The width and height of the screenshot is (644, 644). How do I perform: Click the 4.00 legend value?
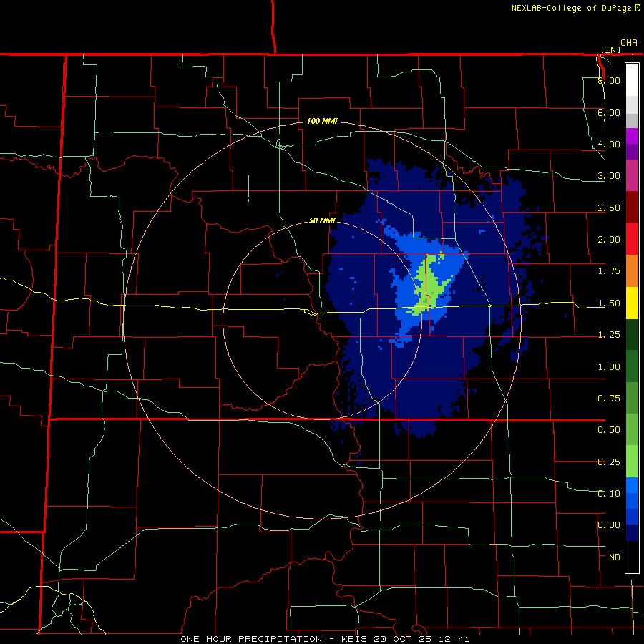coord(609,144)
